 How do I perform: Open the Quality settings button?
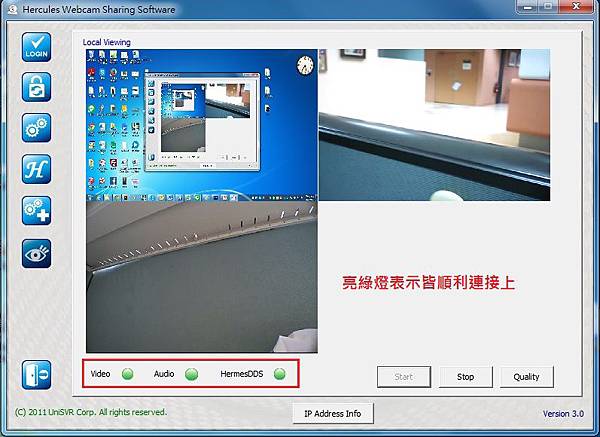coord(527,377)
